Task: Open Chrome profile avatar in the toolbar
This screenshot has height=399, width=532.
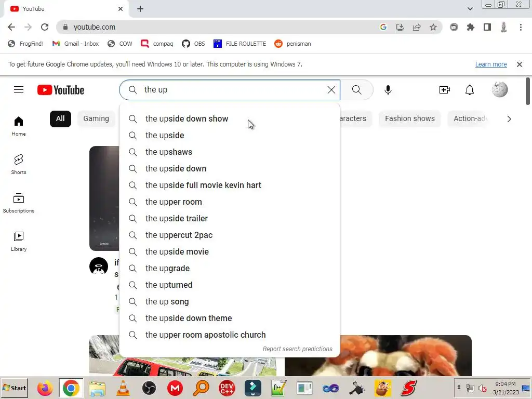Action: click(504, 27)
